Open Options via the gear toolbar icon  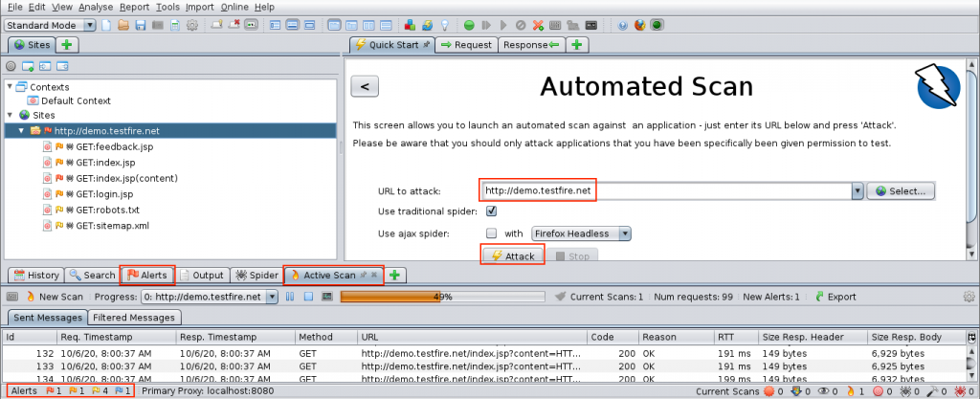192,25
